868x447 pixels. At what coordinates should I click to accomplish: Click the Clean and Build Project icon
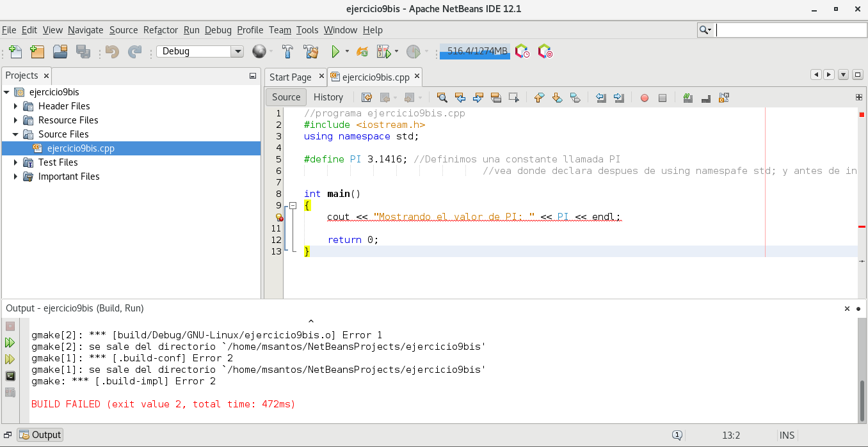[311, 52]
